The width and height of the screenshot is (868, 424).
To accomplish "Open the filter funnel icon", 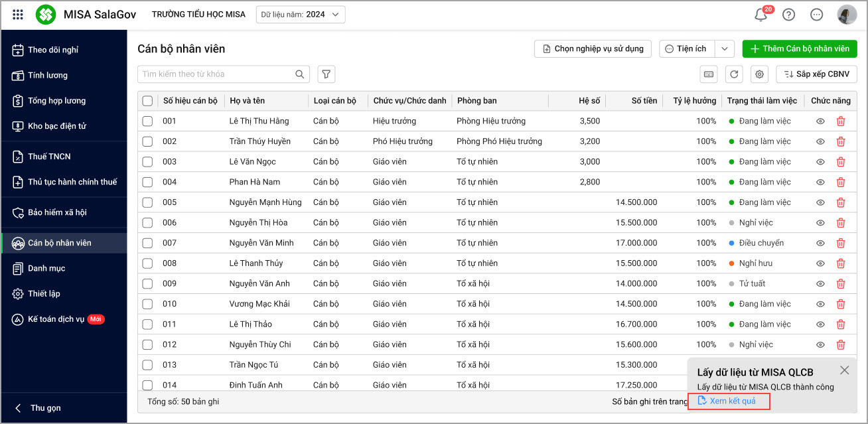I will (326, 74).
